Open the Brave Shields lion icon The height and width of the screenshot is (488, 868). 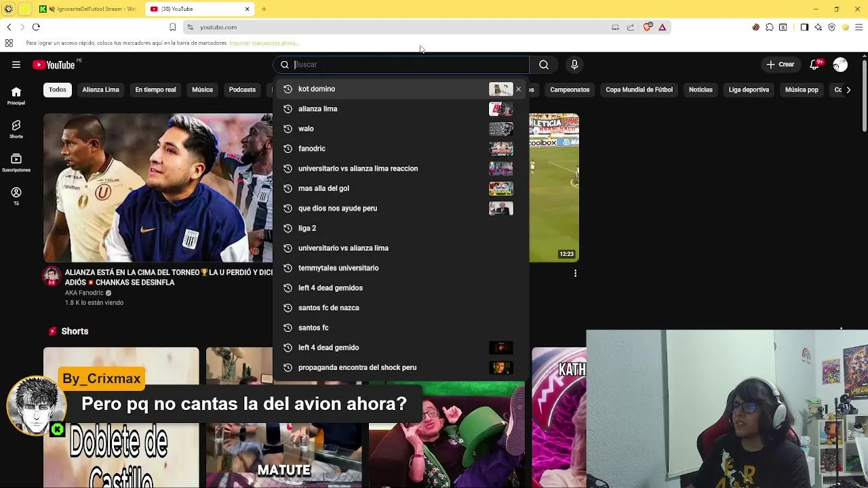coord(647,27)
